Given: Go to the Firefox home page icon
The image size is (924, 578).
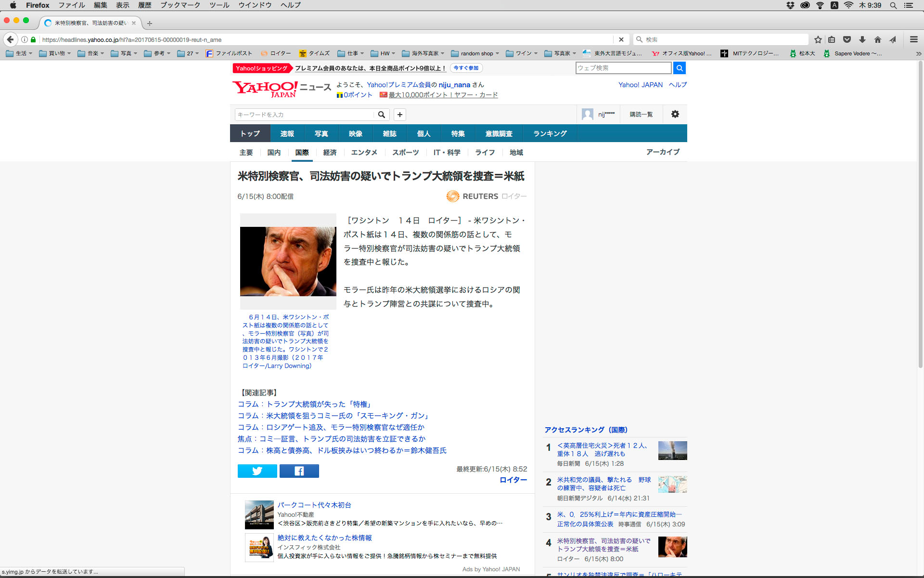Looking at the screenshot, I should tap(877, 39).
